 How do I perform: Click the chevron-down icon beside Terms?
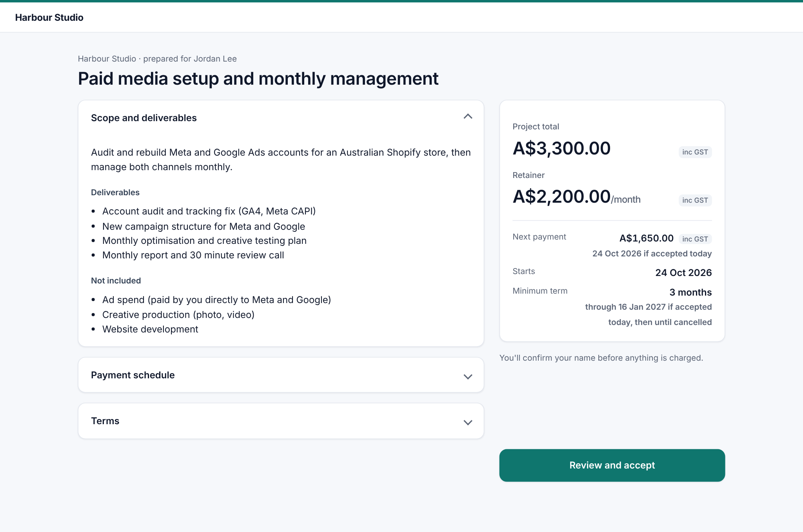[x=468, y=423]
